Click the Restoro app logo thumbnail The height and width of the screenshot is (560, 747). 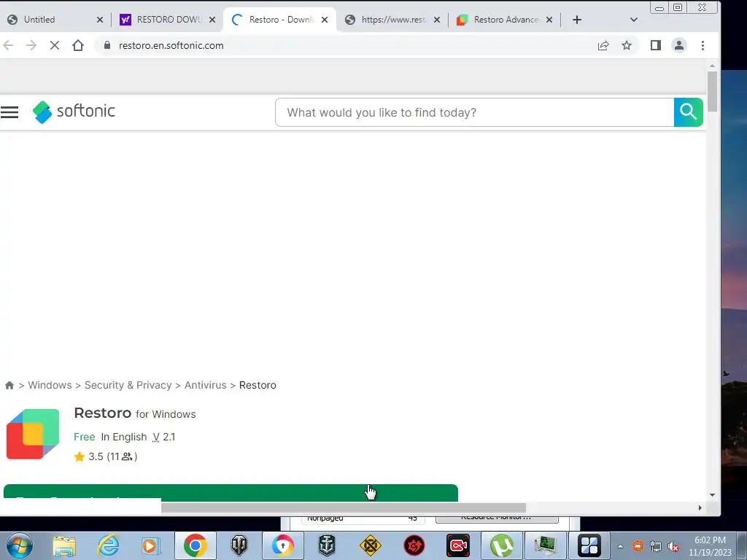pyautogui.click(x=33, y=434)
